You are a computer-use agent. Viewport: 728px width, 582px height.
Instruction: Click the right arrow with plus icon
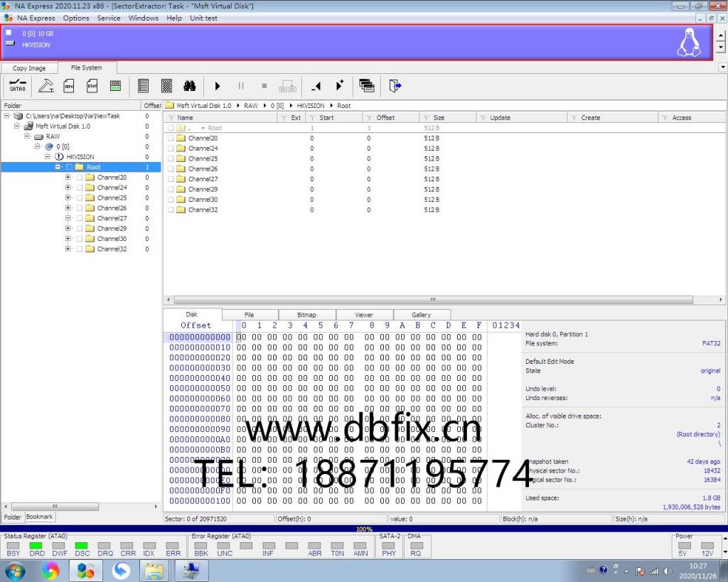point(339,85)
